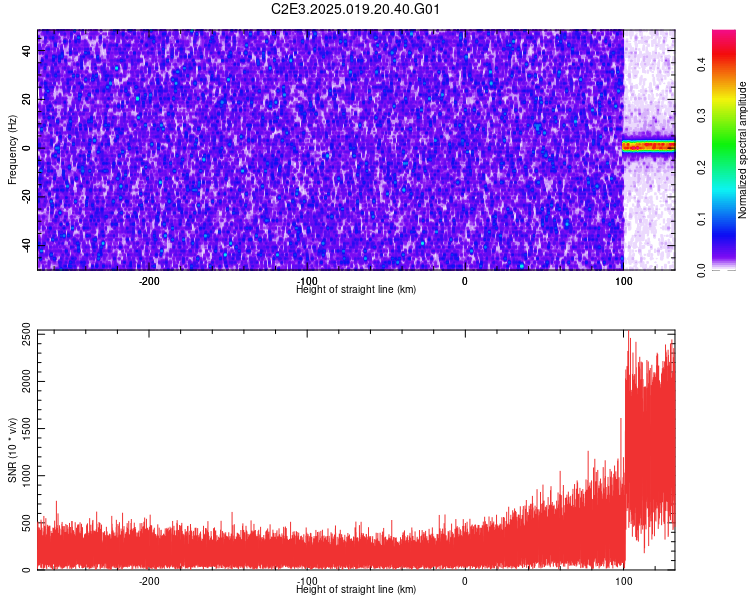Screen dimensions: 750x600
Task: Click the lower plot's Height of straight line label
Action: click(356, 589)
